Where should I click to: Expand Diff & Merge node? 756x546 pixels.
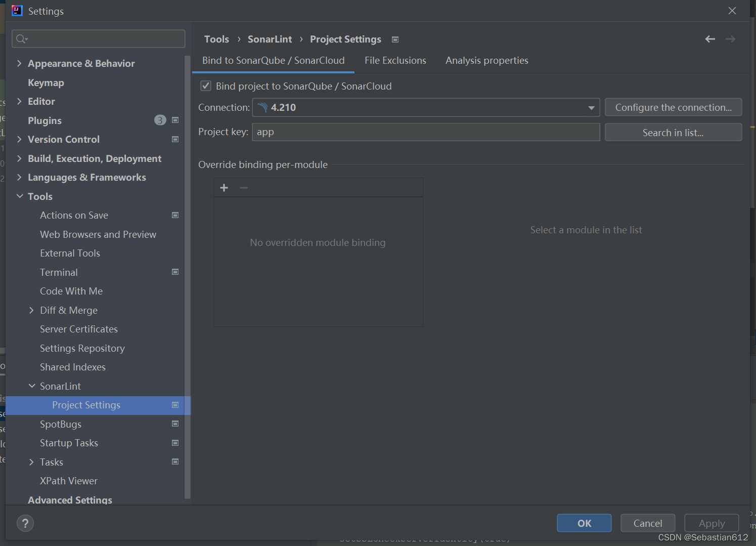(31, 310)
